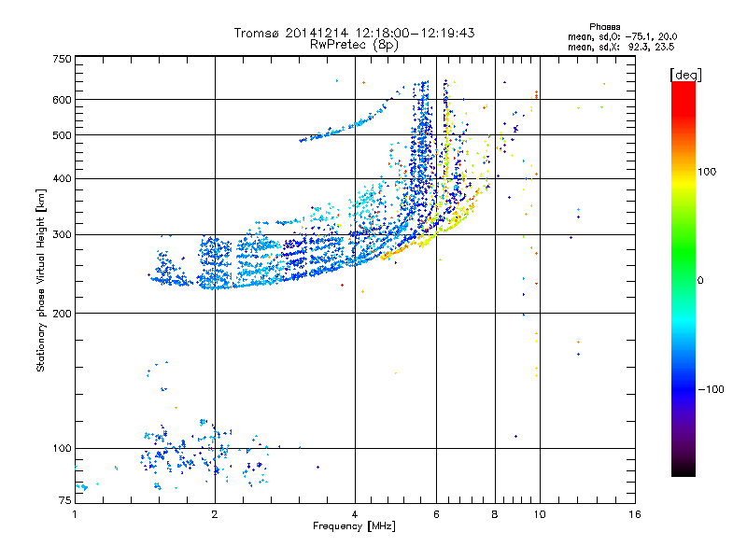This screenshot has height=560, width=747.
Task: Click the subtitle 'RwPretec (8p)'
Action: tap(354, 45)
